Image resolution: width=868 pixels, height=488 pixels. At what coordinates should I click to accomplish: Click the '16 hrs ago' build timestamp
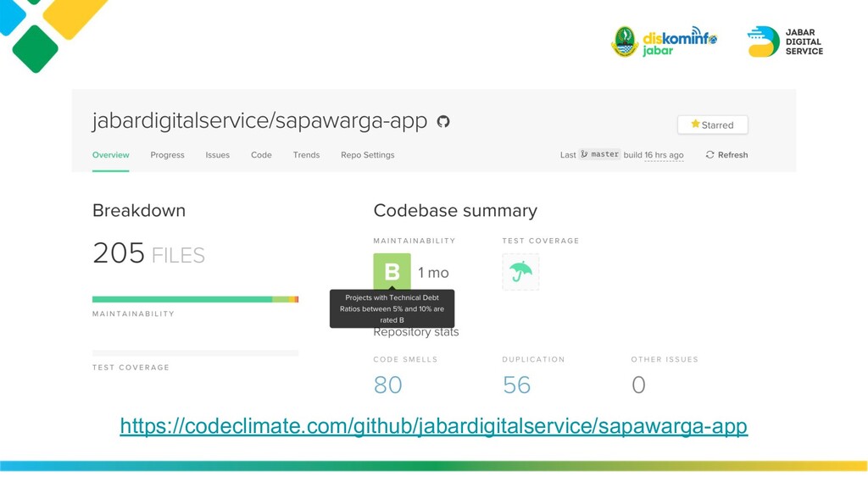click(x=664, y=155)
